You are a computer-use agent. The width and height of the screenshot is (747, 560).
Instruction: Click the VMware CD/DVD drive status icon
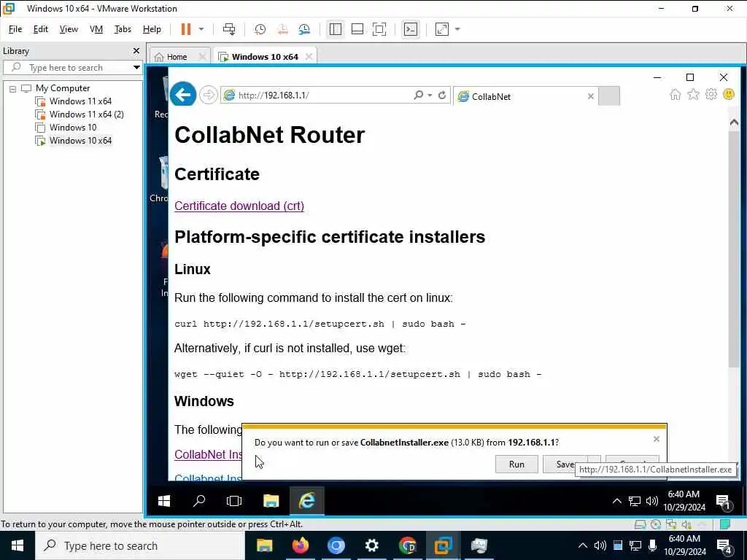656,524
